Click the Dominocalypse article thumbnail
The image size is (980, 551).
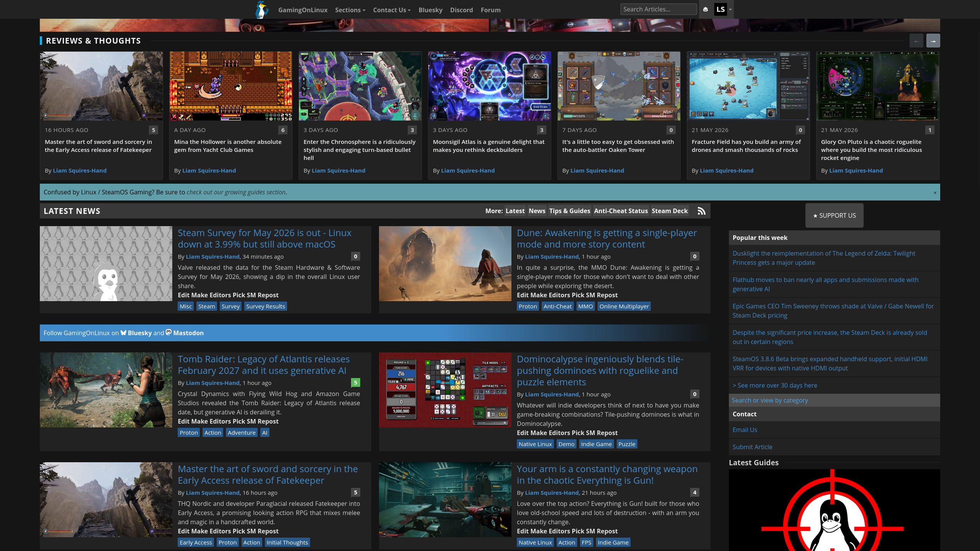tap(445, 390)
